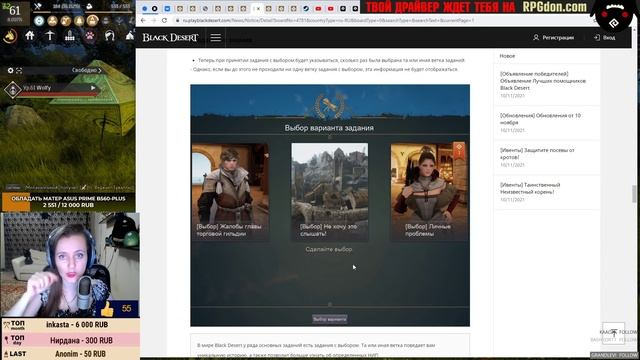
Task: Click the bell buff icon in HUD
Action: [x=79, y=20]
